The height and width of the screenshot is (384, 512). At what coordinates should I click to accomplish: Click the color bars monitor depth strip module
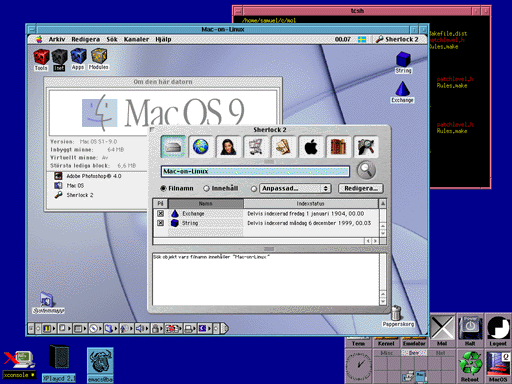[x=47, y=329]
